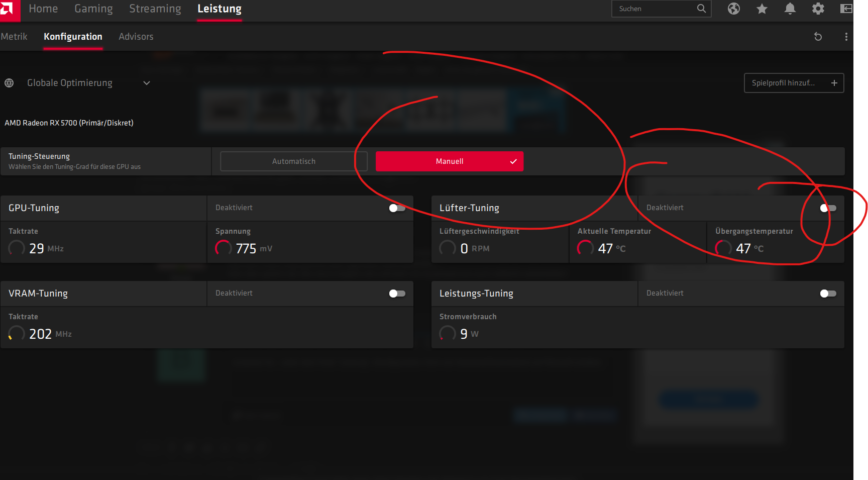Image resolution: width=868 pixels, height=480 pixels.
Task: Click the Lüftergeschwindigkeit 0 RPM gauge
Action: 448,248
